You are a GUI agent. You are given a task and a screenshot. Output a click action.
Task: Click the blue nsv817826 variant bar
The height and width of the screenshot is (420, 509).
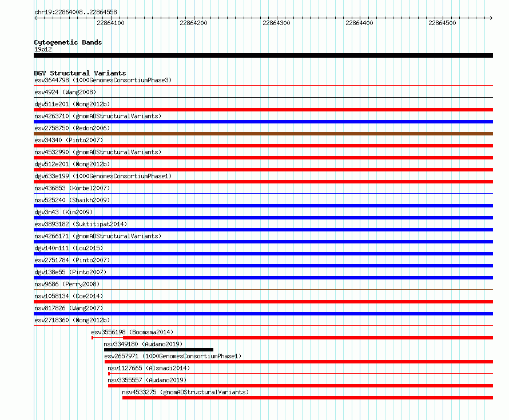point(263,314)
